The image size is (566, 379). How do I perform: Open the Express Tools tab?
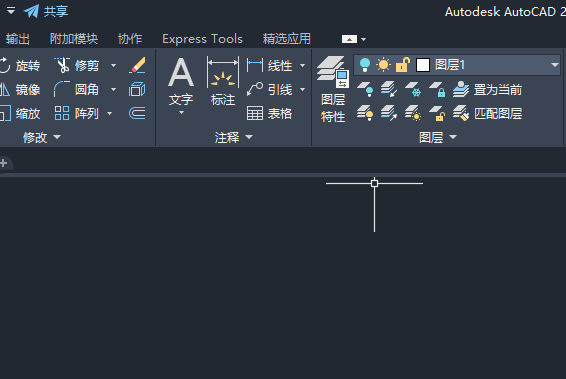tap(202, 39)
